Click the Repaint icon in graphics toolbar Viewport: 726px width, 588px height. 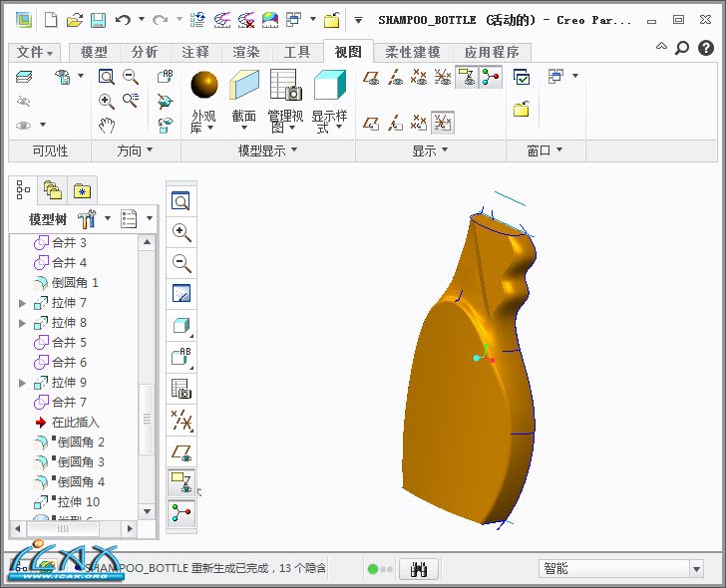pos(181,294)
